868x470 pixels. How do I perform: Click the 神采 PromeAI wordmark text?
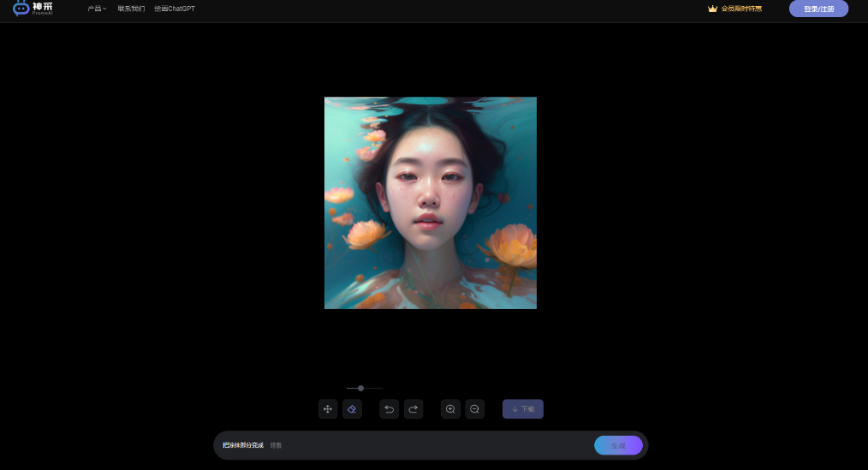(43, 8)
